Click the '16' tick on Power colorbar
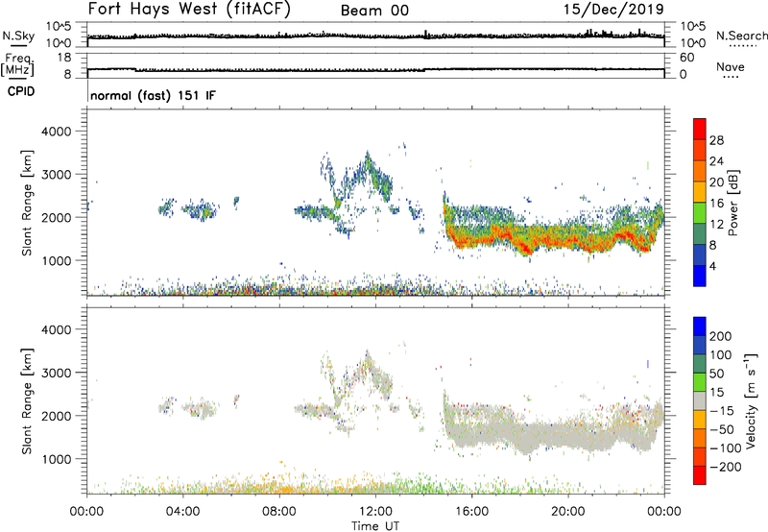The width and height of the screenshot is (768, 532). [x=716, y=203]
